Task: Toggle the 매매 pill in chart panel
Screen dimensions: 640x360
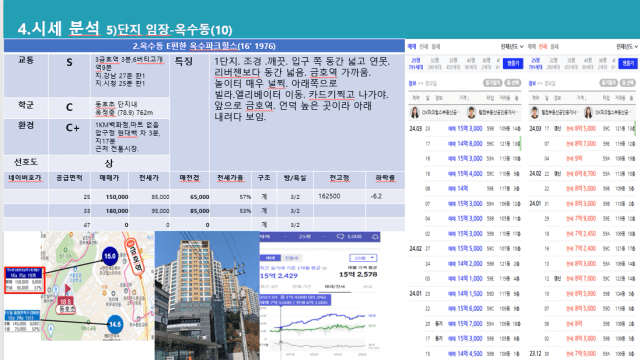Action: click(271, 258)
